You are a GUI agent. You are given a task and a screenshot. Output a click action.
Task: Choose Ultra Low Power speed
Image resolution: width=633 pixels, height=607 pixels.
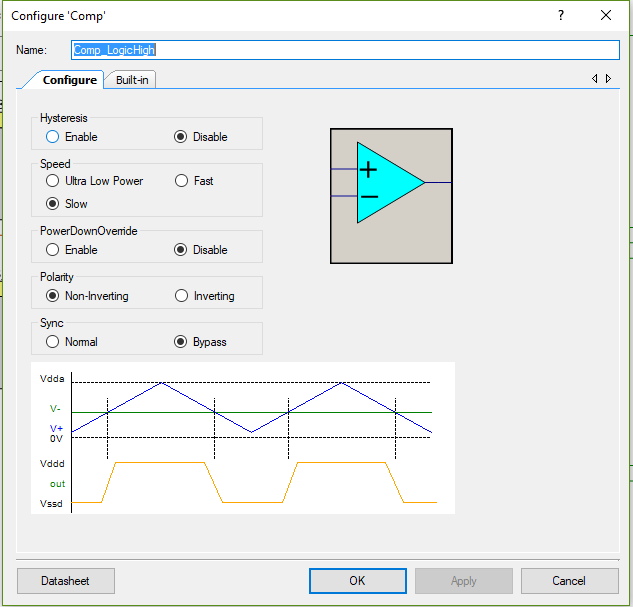[x=53, y=181]
